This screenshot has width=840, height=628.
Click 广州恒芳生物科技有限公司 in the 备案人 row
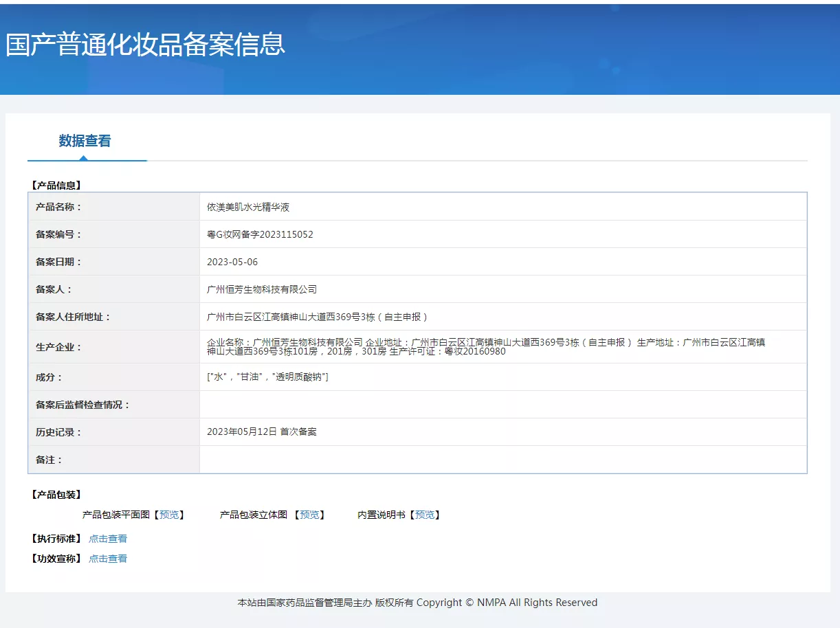tap(262, 289)
